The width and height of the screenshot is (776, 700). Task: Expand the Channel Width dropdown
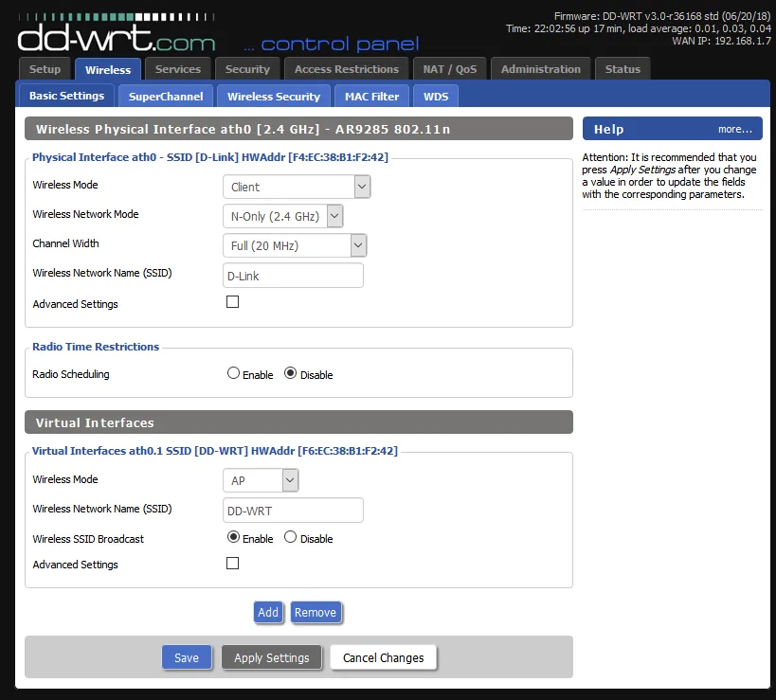coord(294,244)
